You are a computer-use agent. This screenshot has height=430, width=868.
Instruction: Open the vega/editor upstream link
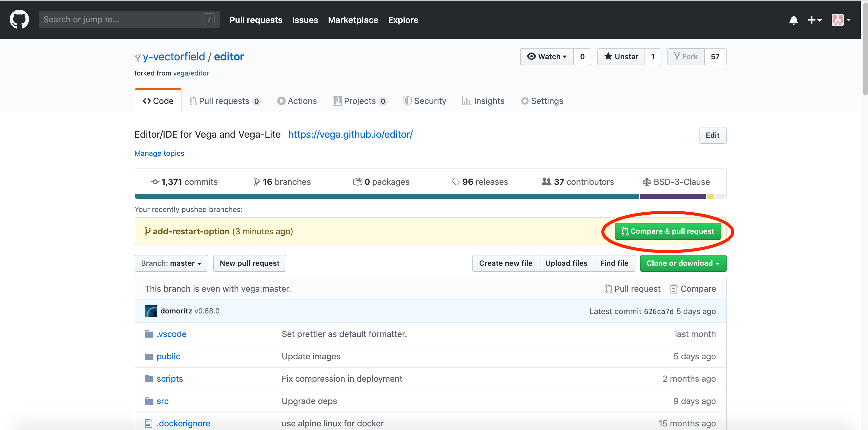pos(191,73)
